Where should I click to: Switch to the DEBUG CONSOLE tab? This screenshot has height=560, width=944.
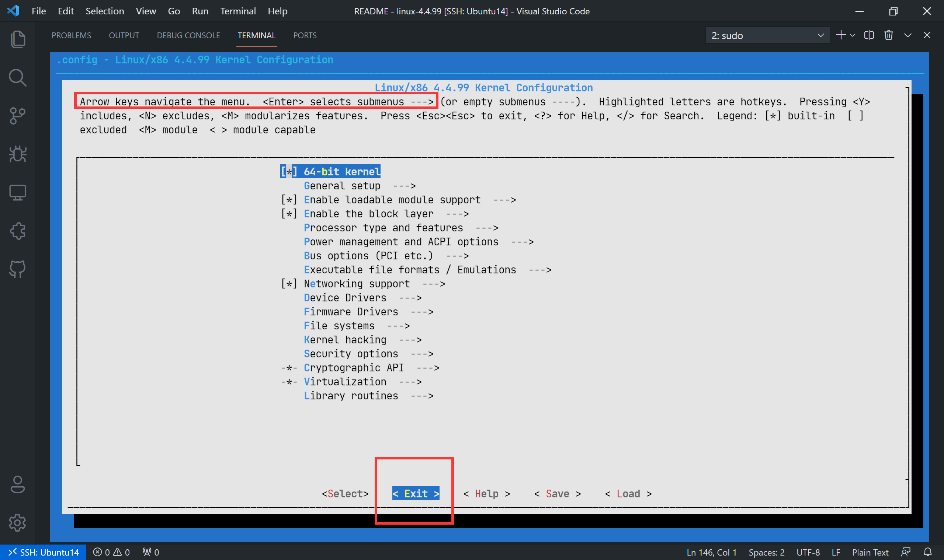[188, 35]
